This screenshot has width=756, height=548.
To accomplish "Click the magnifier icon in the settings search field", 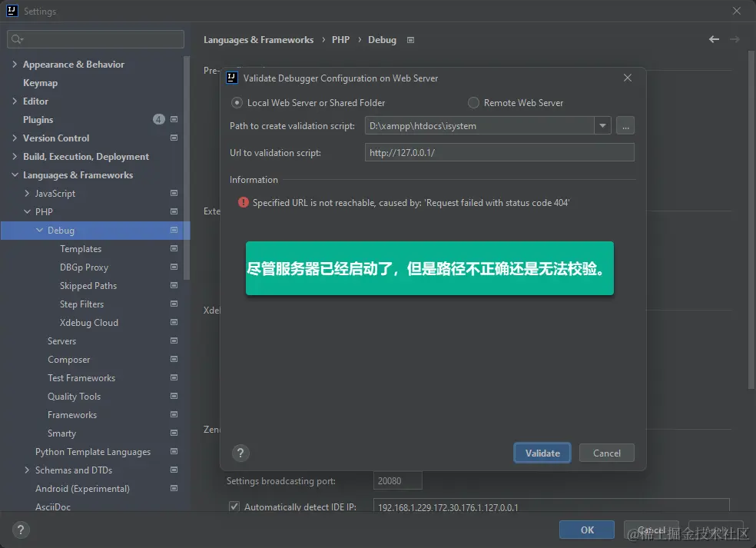I will pyautogui.click(x=17, y=38).
